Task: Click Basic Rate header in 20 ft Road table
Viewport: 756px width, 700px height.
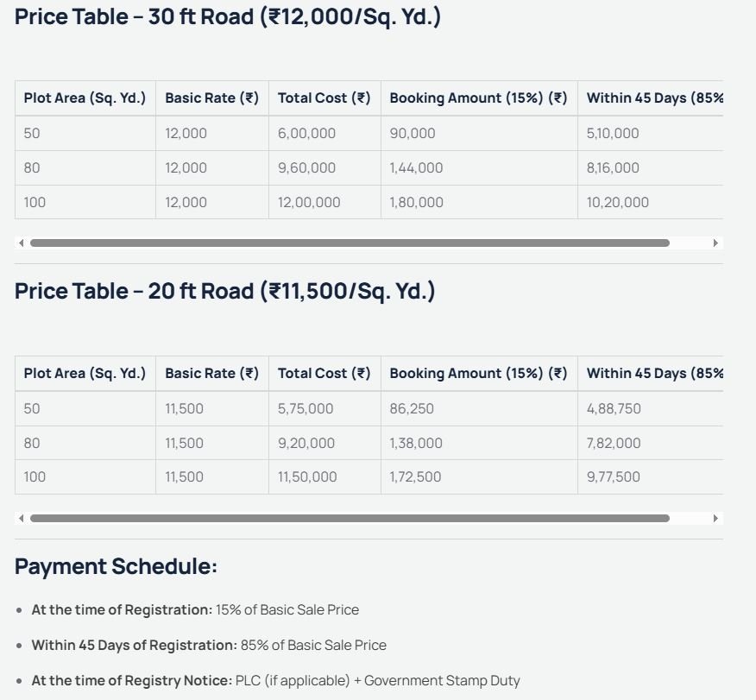Action: (211, 374)
